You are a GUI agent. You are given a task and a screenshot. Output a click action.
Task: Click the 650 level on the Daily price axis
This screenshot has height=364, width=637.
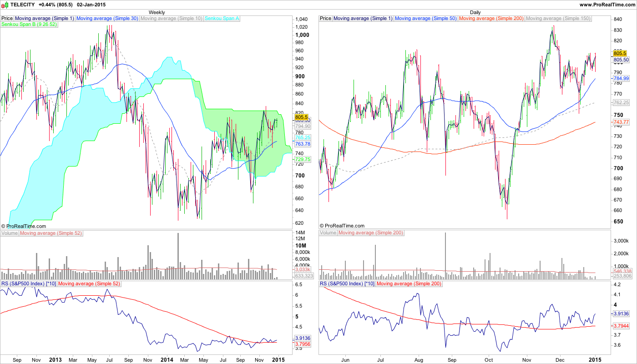(619, 222)
